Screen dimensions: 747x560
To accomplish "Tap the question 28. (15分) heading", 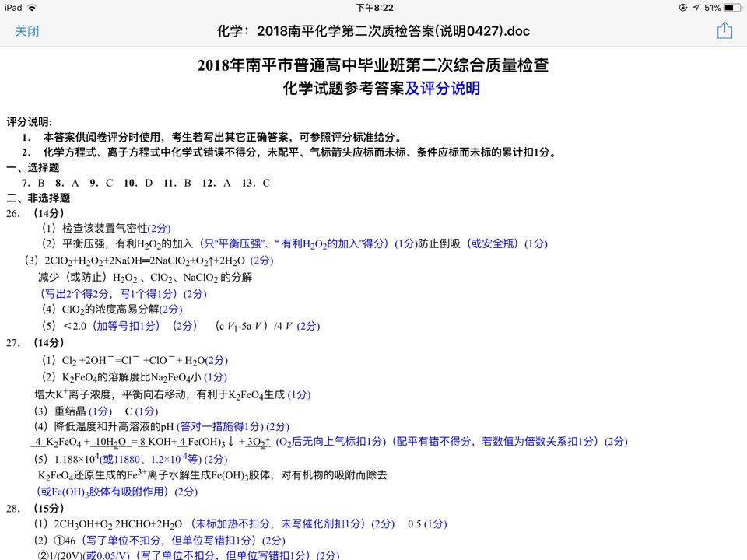I will click(x=35, y=508).
